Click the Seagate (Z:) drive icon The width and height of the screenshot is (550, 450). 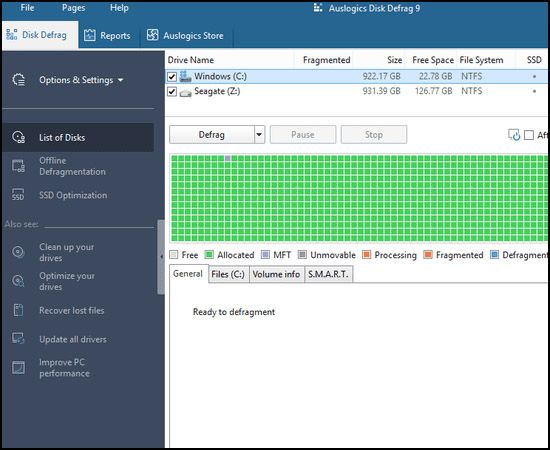(185, 92)
